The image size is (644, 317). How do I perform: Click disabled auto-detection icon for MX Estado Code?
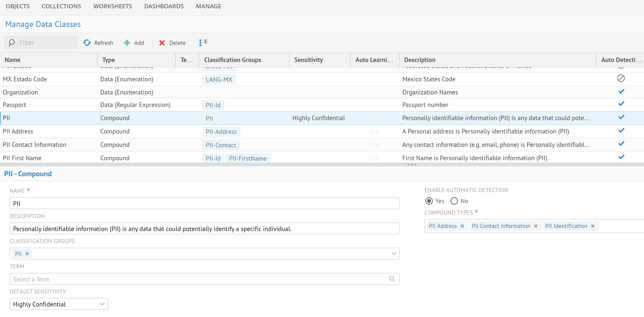pos(621,78)
